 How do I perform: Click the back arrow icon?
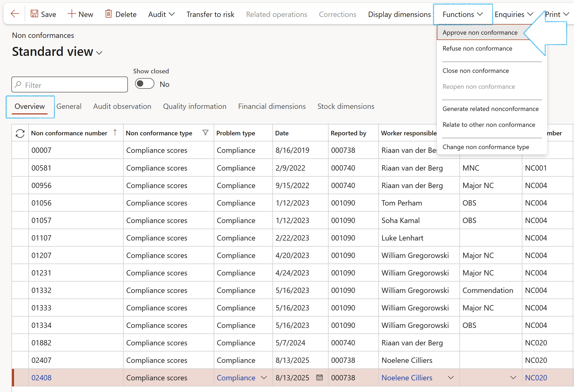15,14
